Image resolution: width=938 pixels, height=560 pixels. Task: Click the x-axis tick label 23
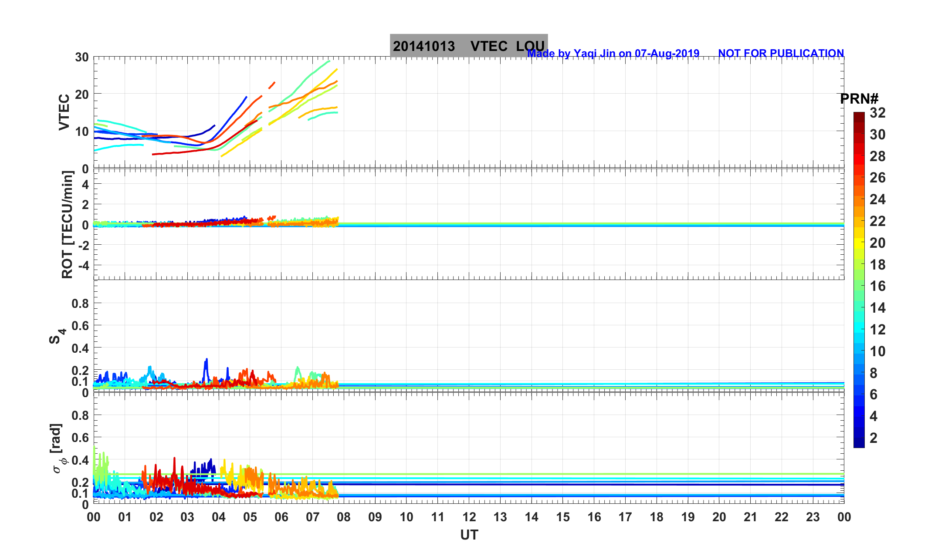pyautogui.click(x=813, y=517)
